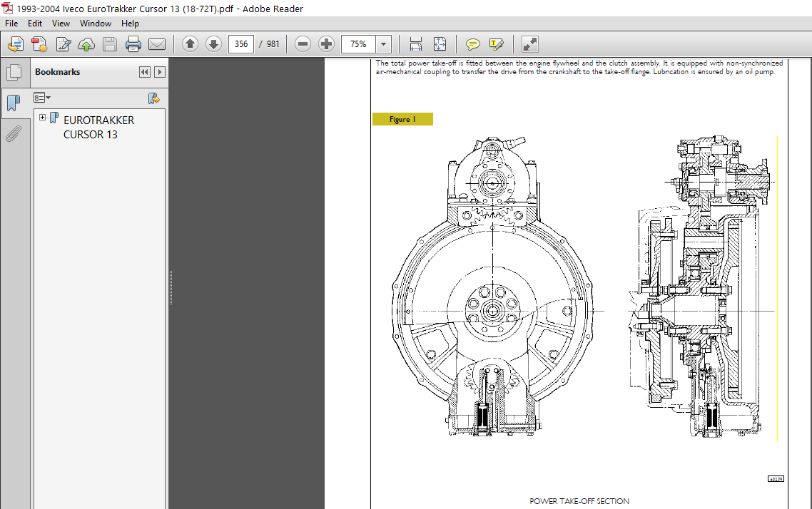Open the Page Thumbnails panel
The width and height of the screenshot is (812, 509).
click(x=14, y=73)
